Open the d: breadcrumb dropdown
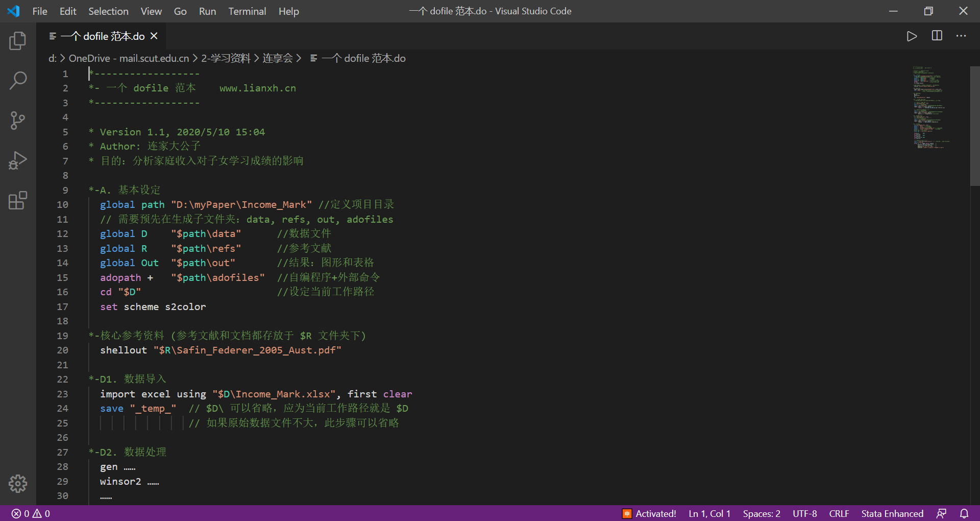 coord(52,58)
